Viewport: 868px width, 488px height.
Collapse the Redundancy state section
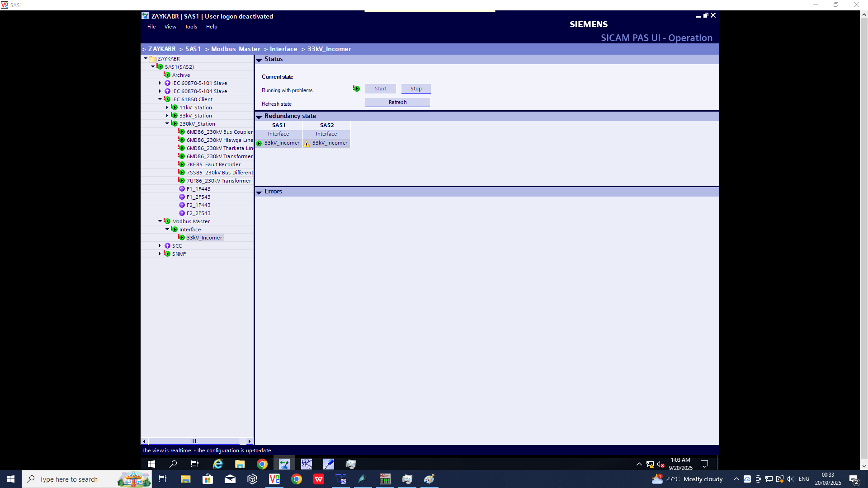click(x=259, y=117)
